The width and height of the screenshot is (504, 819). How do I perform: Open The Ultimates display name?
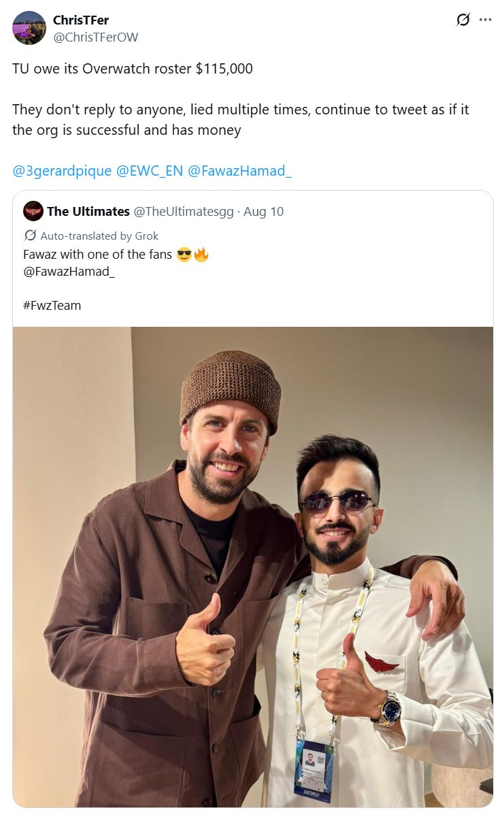pyautogui.click(x=88, y=211)
